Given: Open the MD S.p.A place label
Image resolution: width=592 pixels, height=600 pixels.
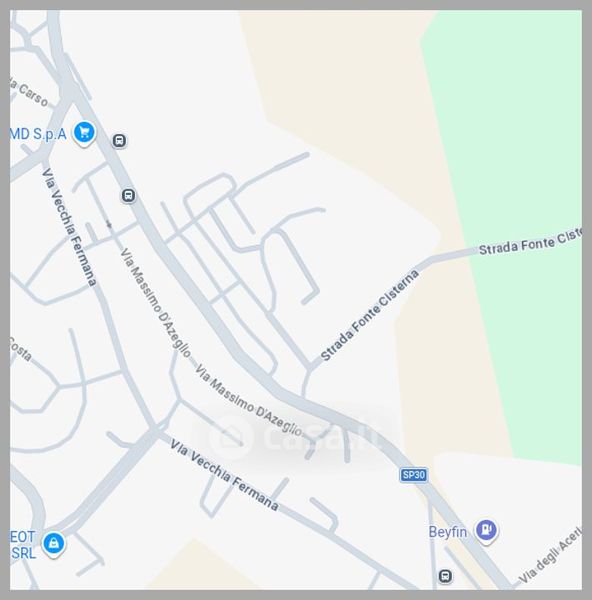Looking at the screenshot, I should [38, 134].
